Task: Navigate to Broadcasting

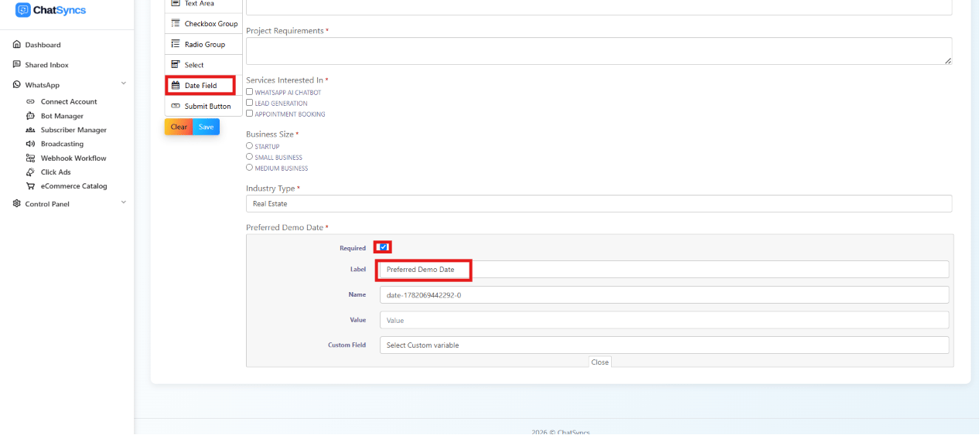Action: (62, 144)
